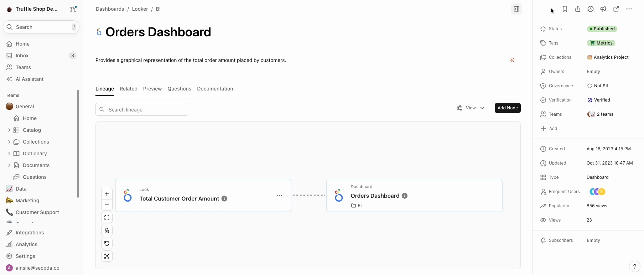Click the Looker breadcrumb link
The width and height of the screenshot is (644, 275).
[140, 9]
